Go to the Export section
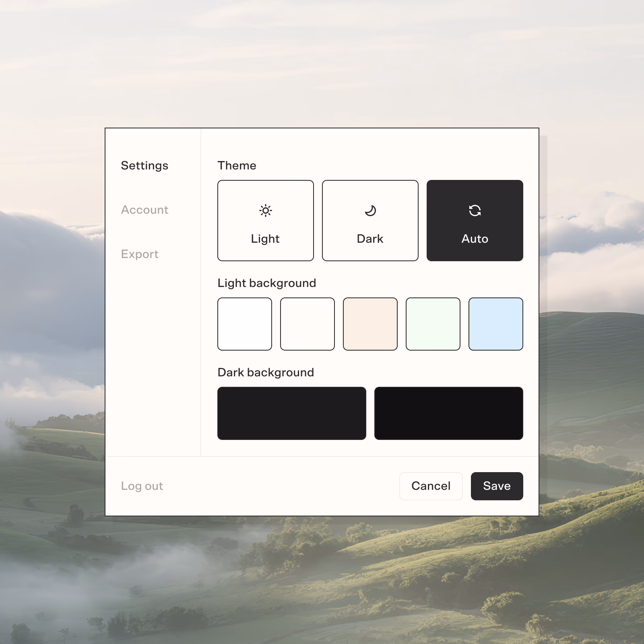 pos(140,254)
